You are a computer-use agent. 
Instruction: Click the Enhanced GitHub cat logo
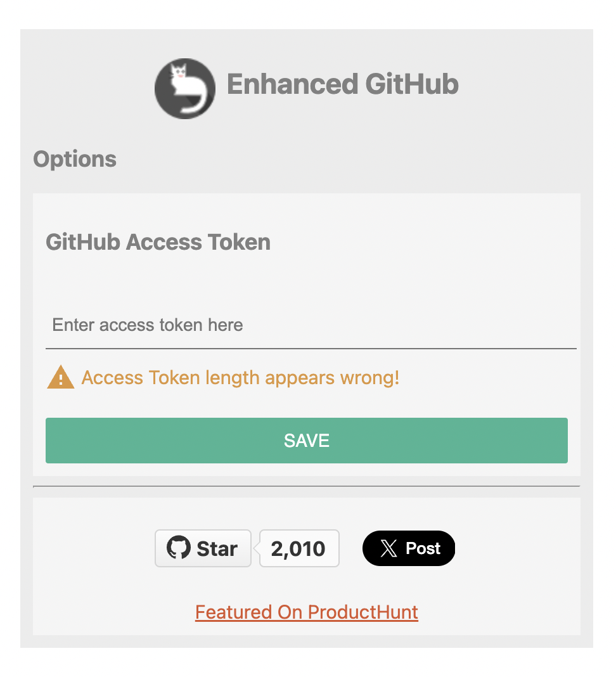pos(184,89)
